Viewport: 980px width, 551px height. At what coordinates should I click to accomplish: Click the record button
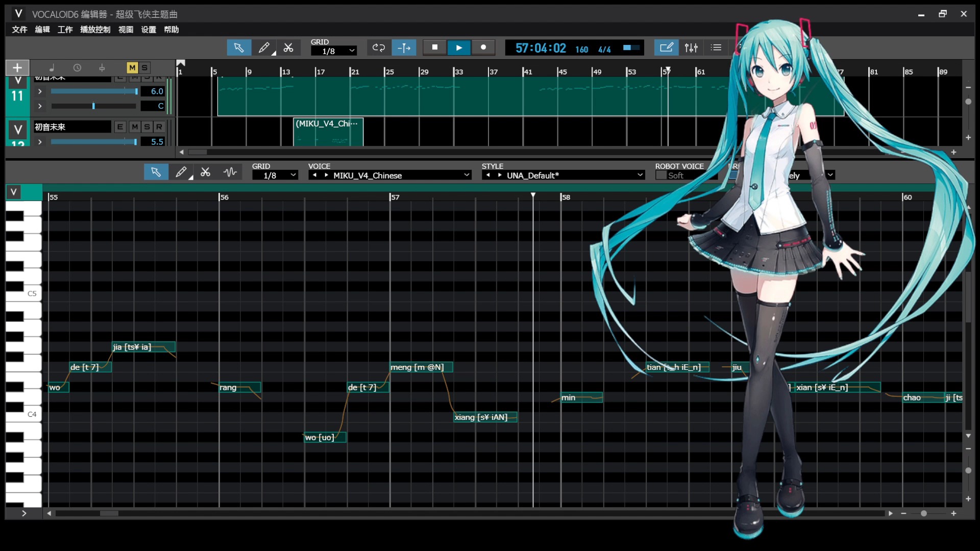483,47
